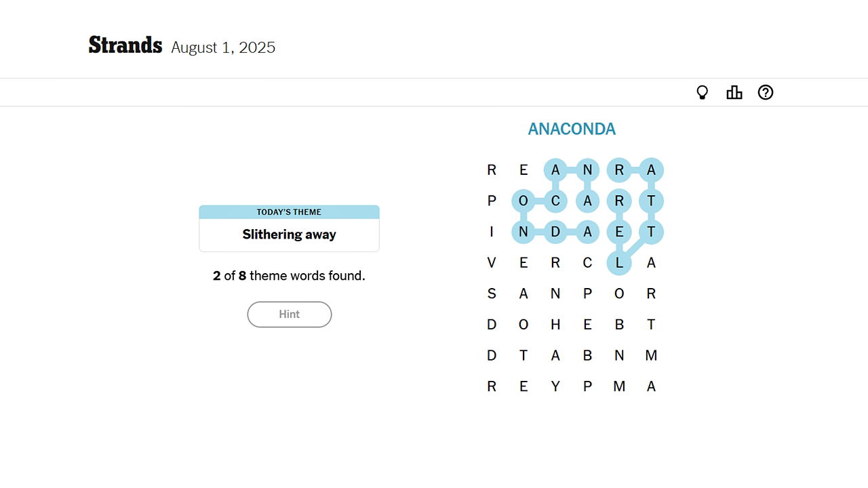Click the Hint button
Viewport: 868px width, 488px height.
(290, 314)
